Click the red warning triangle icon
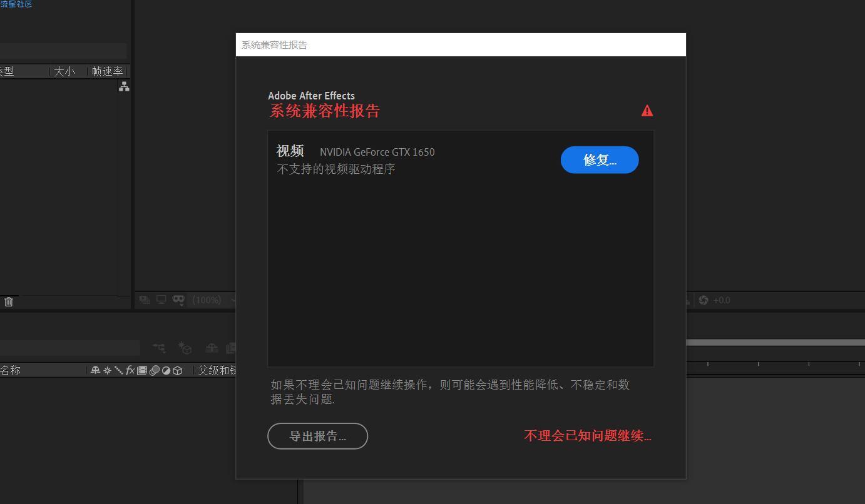The height and width of the screenshot is (504, 865). click(647, 111)
